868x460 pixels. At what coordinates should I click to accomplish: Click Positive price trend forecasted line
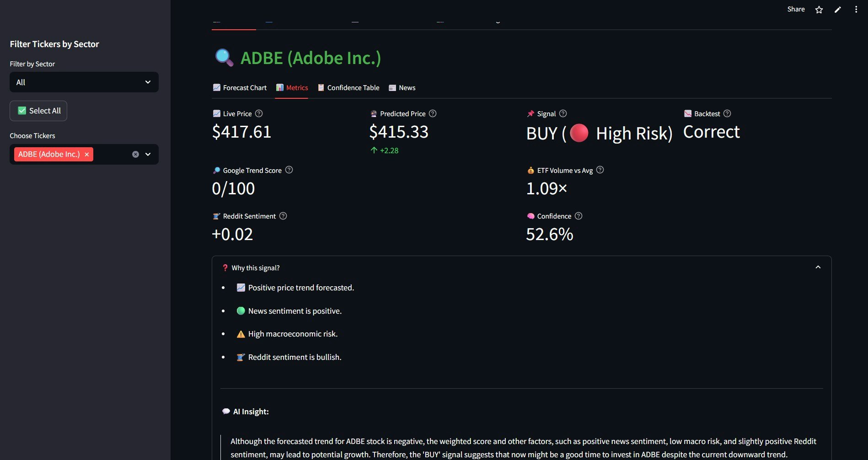click(x=295, y=288)
